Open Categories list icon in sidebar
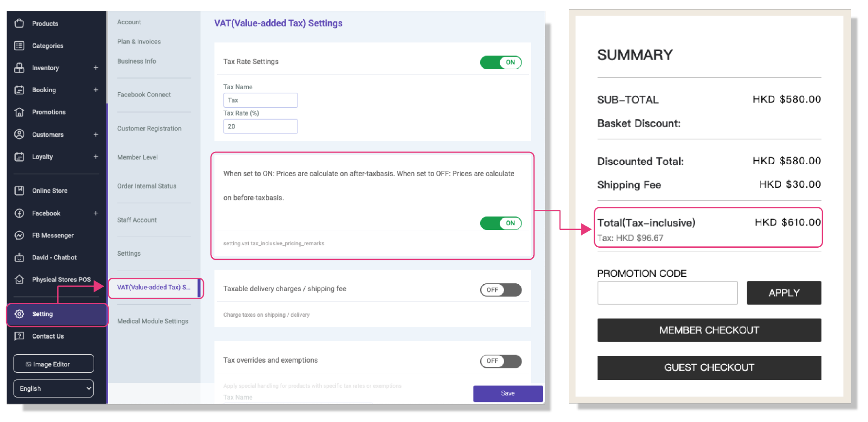 click(19, 45)
